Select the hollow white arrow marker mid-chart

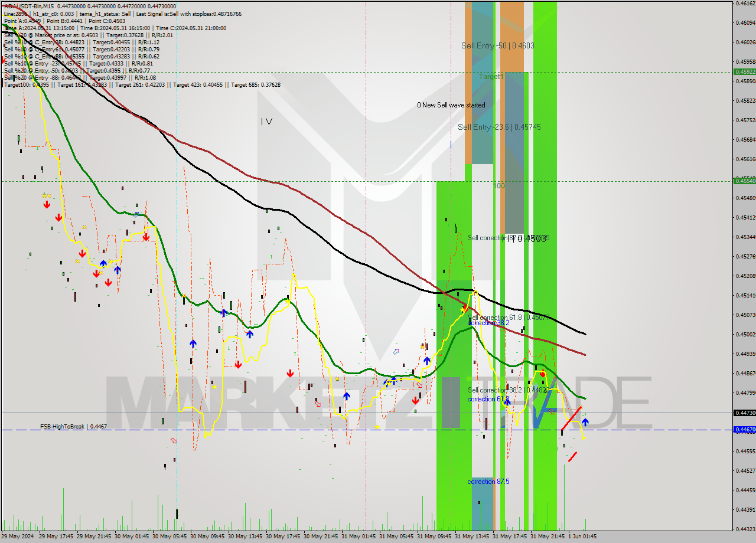point(395,352)
